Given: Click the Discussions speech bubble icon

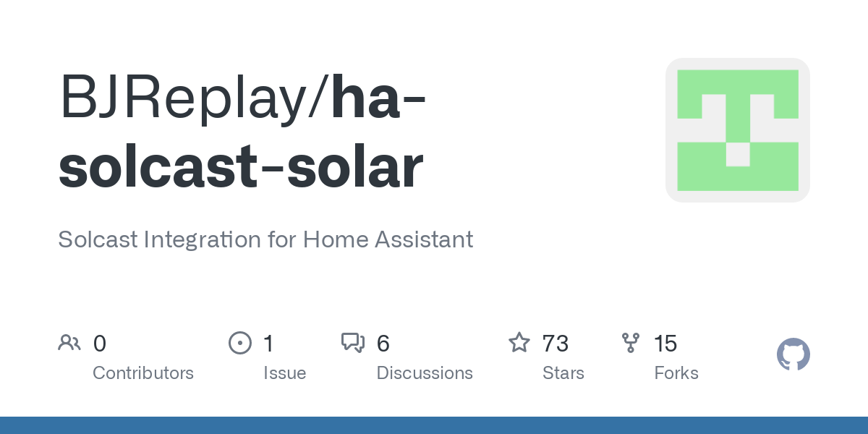Looking at the screenshot, I should [x=353, y=343].
